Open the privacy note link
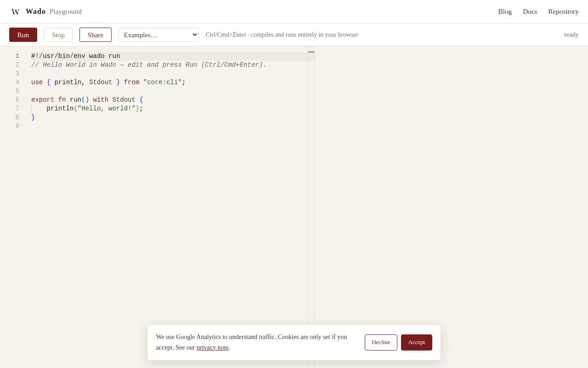 point(213,348)
